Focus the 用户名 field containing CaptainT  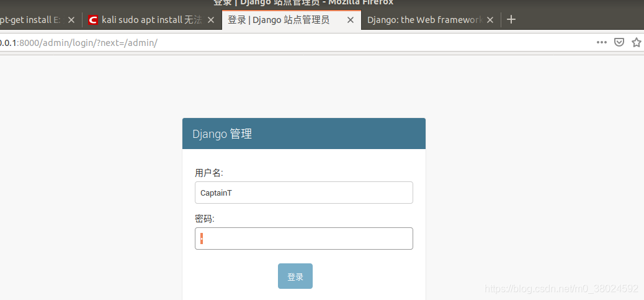point(304,193)
